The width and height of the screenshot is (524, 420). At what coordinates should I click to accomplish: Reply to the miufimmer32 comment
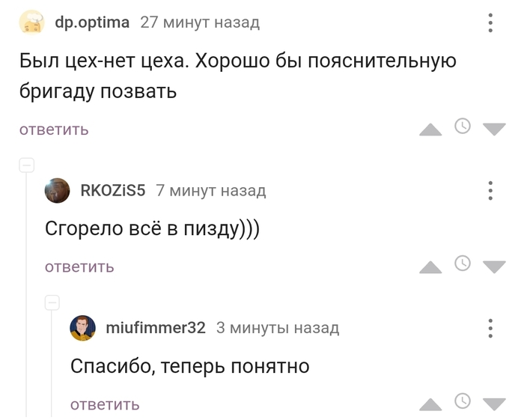105,404
